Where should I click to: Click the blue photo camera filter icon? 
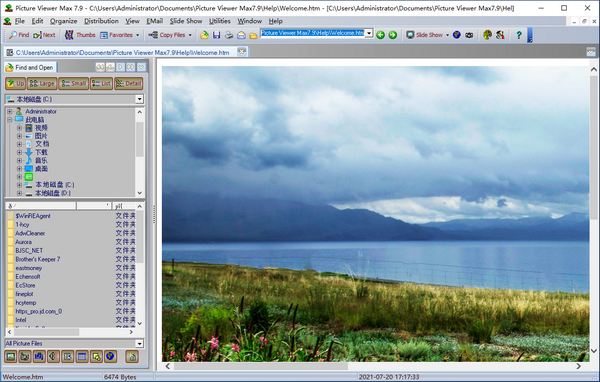tap(39, 357)
